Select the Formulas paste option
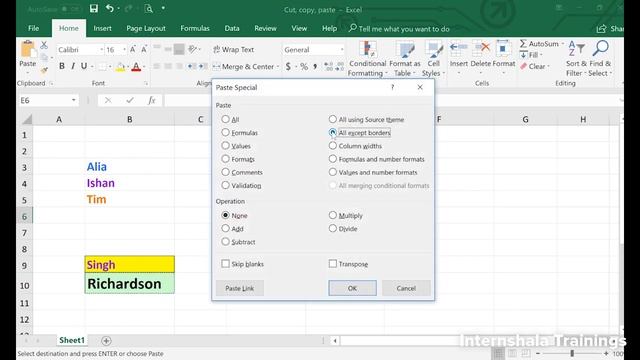The image size is (640, 360). click(x=225, y=132)
